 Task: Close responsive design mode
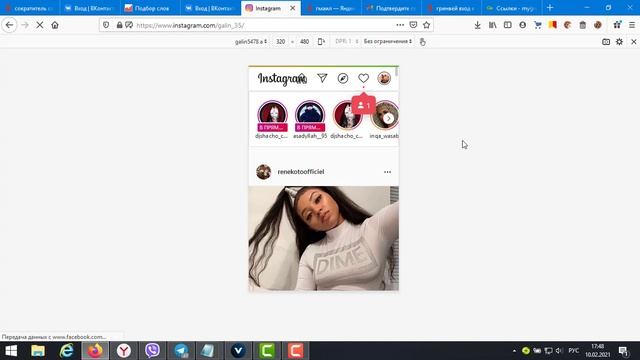(633, 42)
